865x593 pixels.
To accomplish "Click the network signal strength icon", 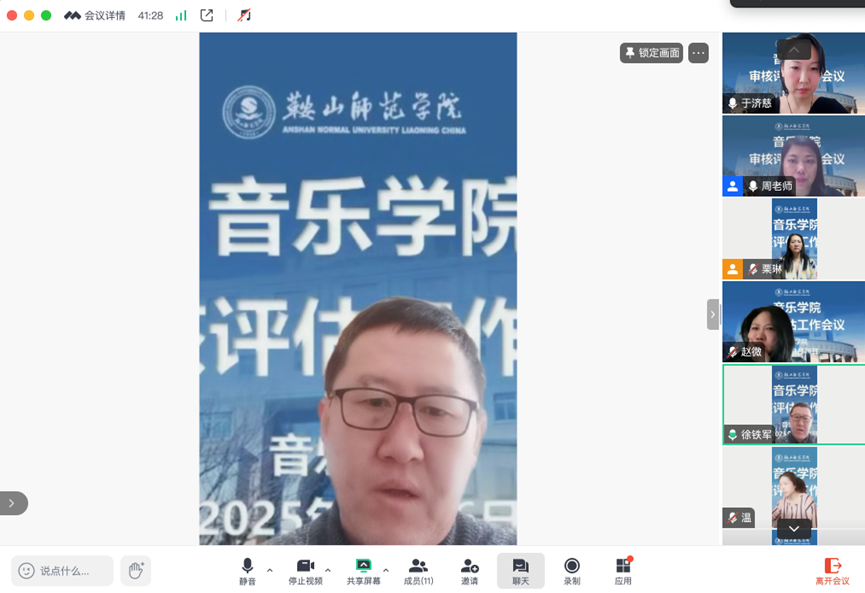I will click(x=181, y=16).
